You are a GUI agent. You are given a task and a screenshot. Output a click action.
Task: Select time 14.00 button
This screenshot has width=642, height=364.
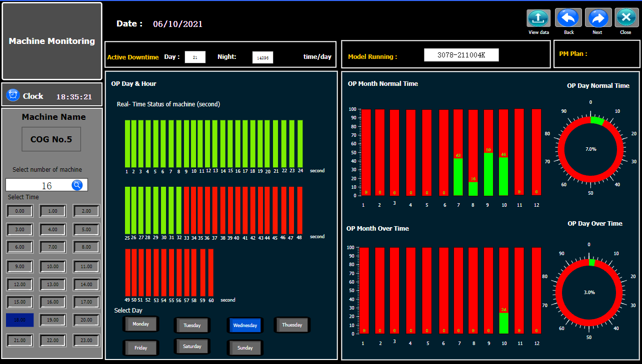click(86, 285)
